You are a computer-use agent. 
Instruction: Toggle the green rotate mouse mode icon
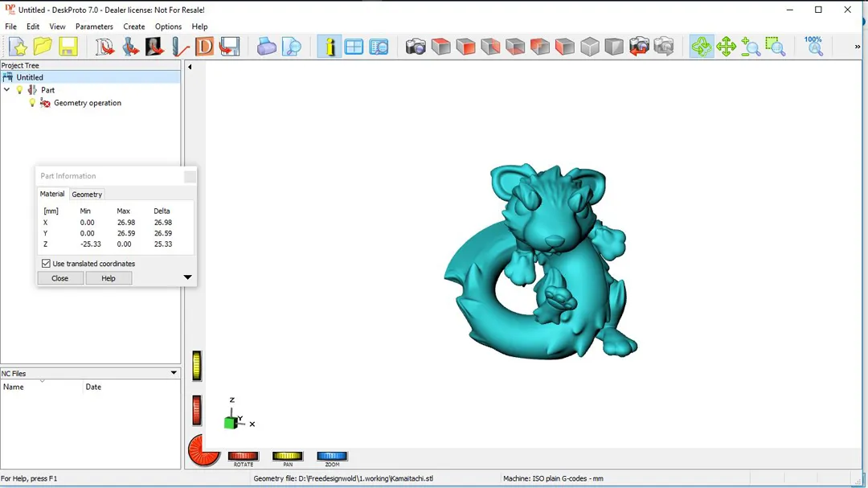[x=702, y=47]
